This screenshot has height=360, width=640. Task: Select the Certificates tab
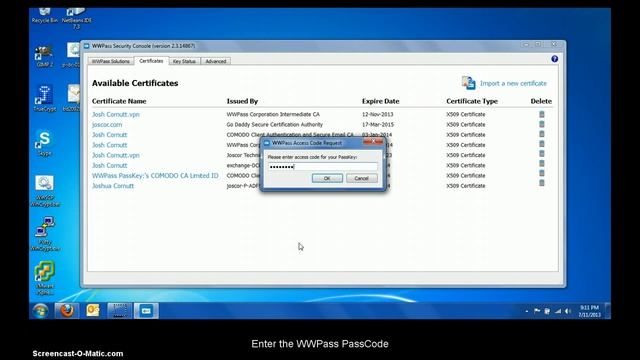(151, 61)
